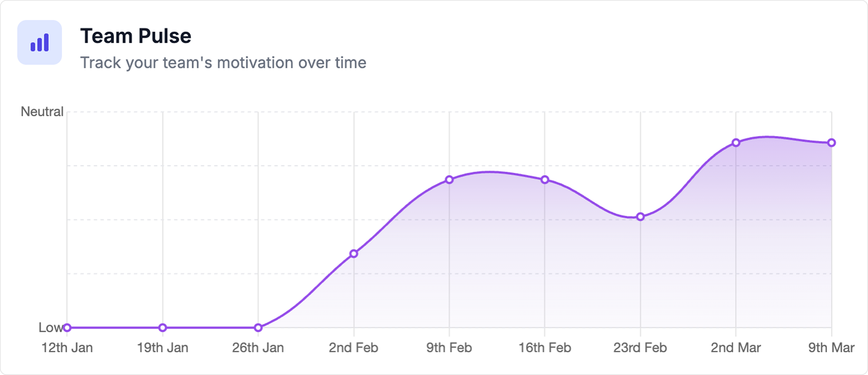The height and width of the screenshot is (375, 868).
Task: Select the 9th Mar data point
Action: coord(832,143)
